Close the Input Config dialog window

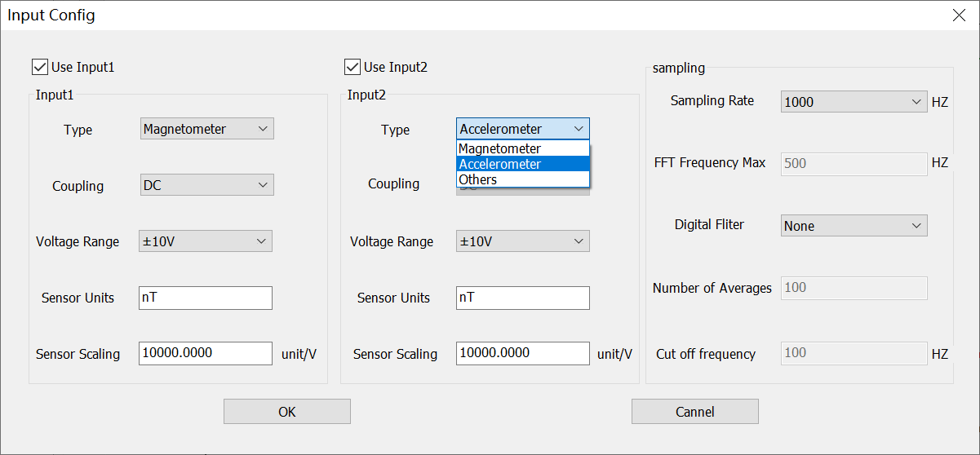coord(960,15)
